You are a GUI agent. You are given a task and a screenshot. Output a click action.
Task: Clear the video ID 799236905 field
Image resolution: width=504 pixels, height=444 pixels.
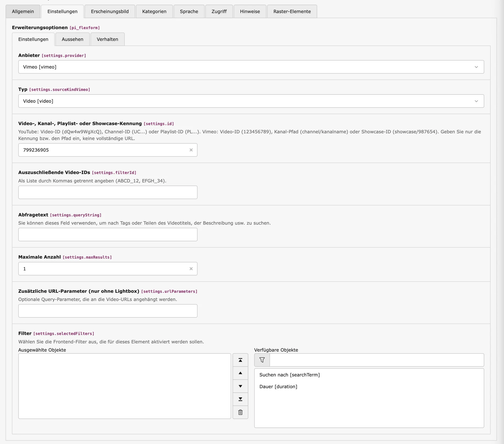pyautogui.click(x=191, y=150)
